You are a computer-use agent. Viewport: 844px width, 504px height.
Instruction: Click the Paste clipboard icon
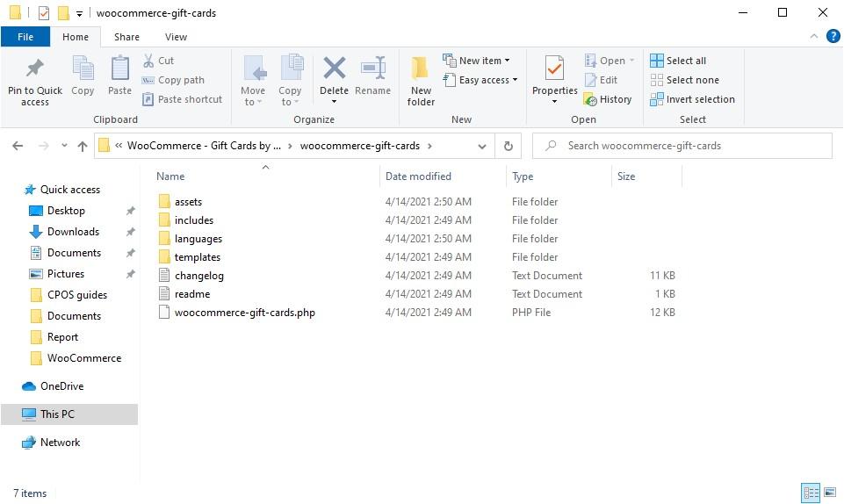click(x=119, y=68)
